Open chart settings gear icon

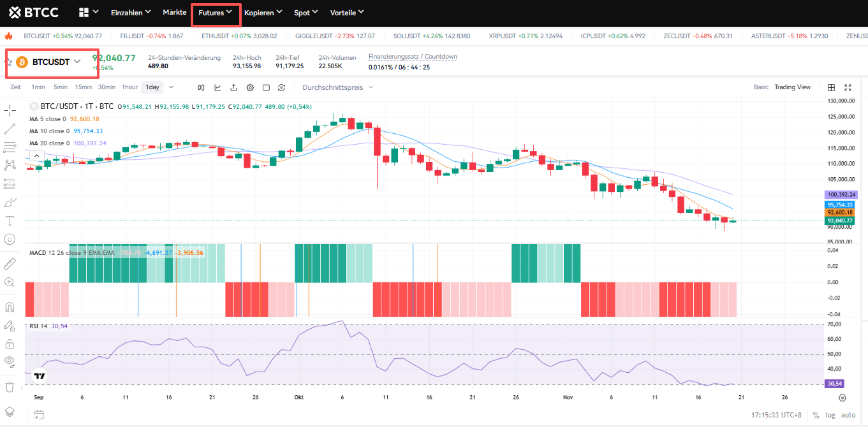click(250, 87)
